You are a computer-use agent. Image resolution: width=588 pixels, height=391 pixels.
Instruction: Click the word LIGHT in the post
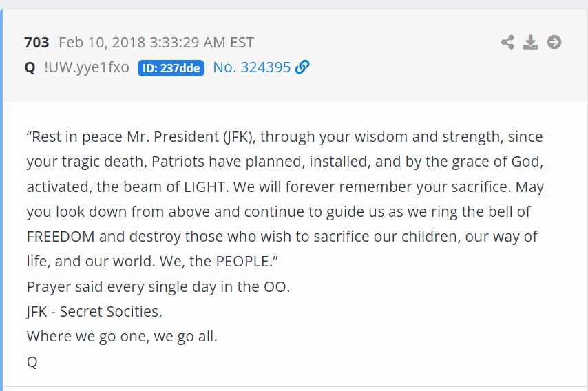coord(204,187)
